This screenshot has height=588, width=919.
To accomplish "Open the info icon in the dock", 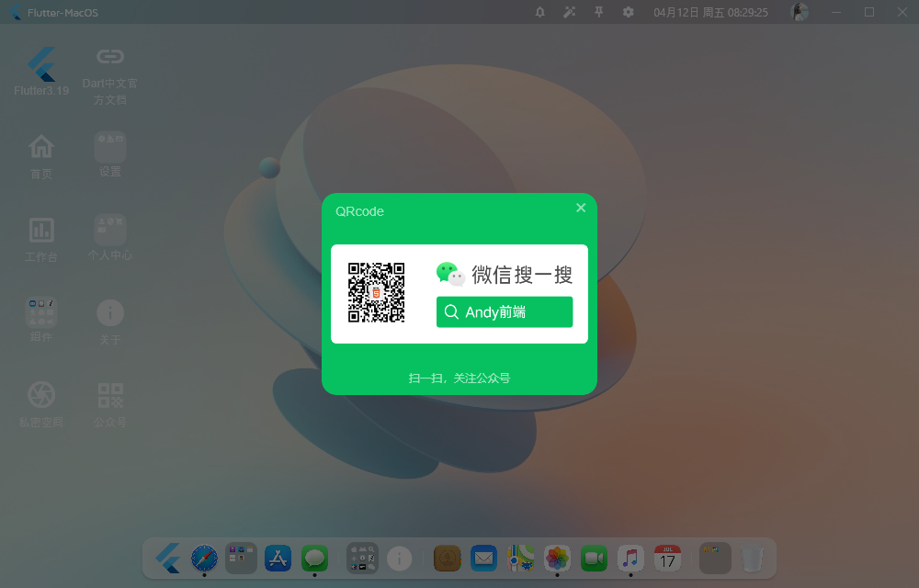I will (x=399, y=559).
